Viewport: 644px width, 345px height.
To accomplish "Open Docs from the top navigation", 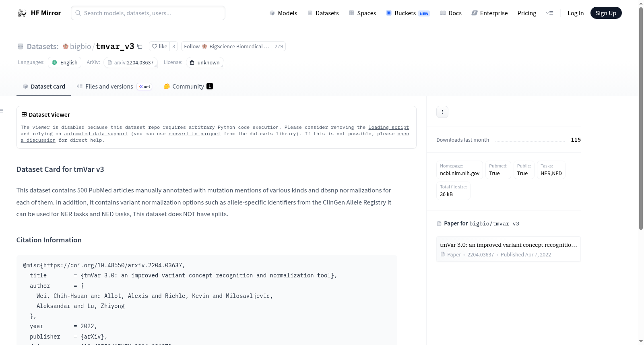I will (451, 13).
